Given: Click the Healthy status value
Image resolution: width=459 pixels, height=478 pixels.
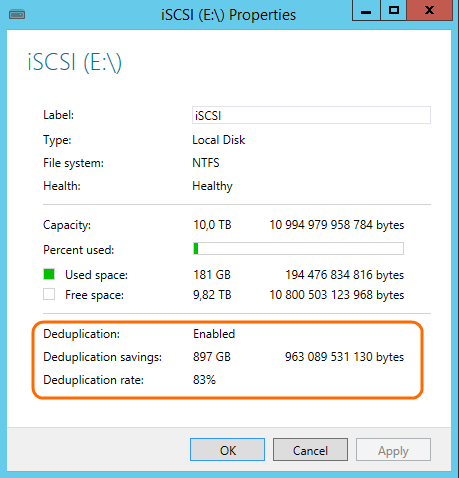Looking at the screenshot, I should tap(212, 186).
